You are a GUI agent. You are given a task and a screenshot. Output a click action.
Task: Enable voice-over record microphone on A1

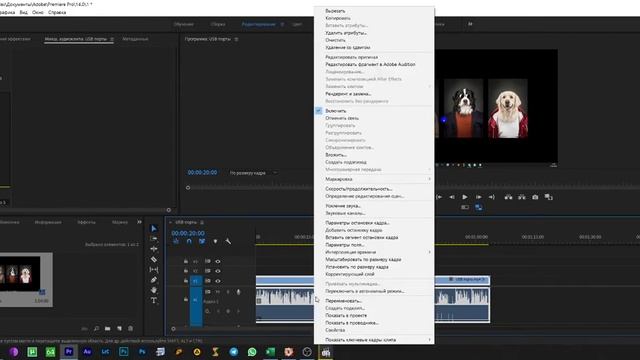click(x=238, y=292)
